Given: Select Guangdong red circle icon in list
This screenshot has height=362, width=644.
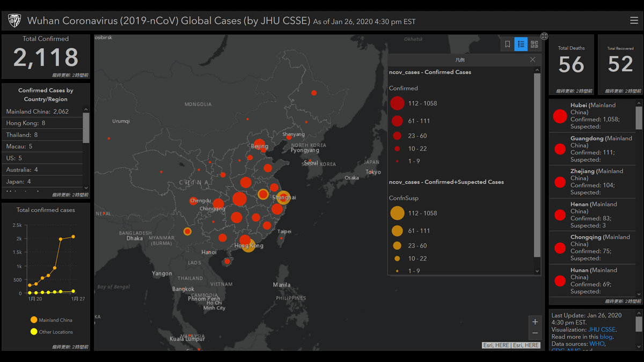Looking at the screenshot, I should [560, 149].
